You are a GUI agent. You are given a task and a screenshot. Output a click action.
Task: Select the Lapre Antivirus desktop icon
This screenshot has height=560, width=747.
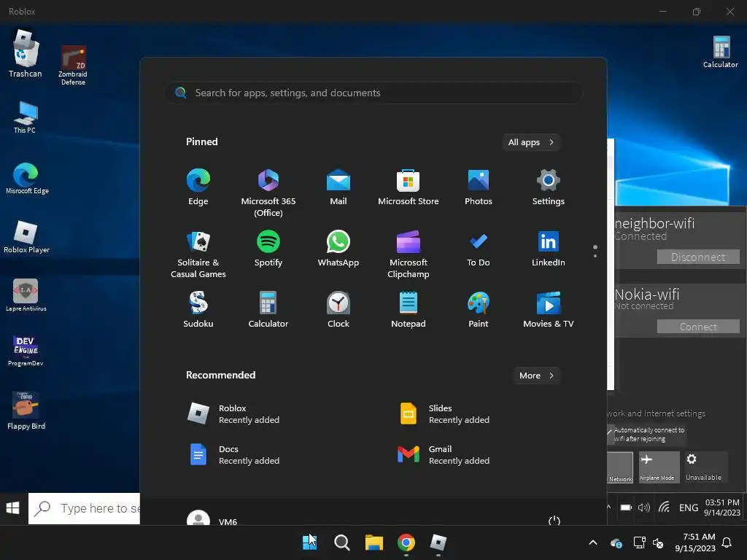[26, 295]
